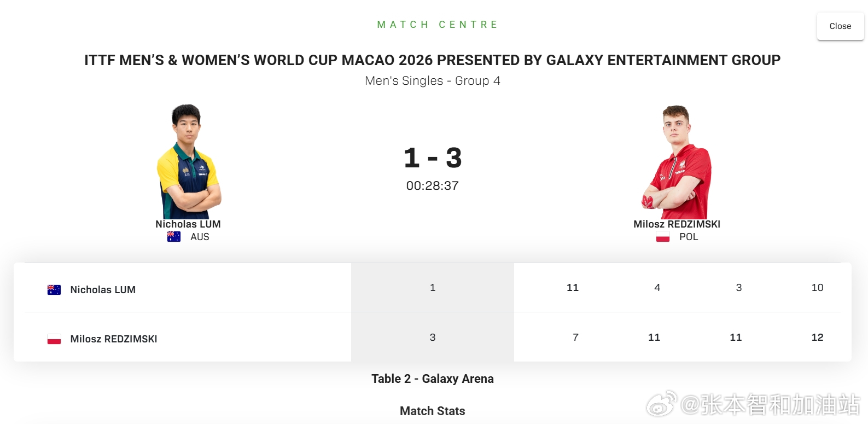Click the MATCH CENTRE header label

(x=438, y=25)
